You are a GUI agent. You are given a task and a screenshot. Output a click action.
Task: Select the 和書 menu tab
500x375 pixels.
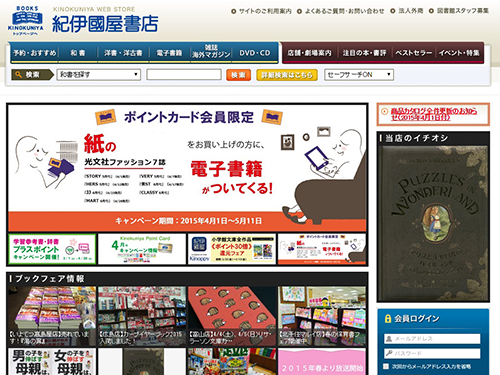point(78,53)
